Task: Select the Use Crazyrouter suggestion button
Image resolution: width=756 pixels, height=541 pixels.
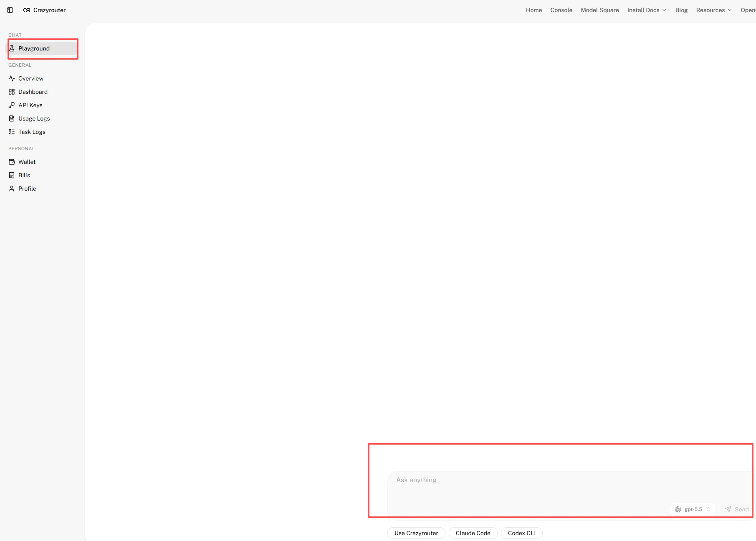Action: coord(416,533)
